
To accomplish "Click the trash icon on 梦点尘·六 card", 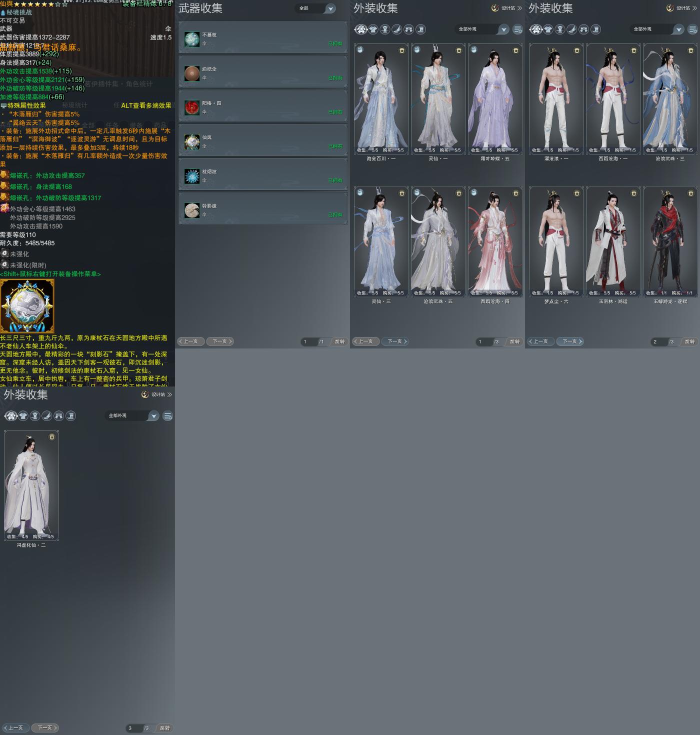I will pyautogui.click(x=577, y=193).
